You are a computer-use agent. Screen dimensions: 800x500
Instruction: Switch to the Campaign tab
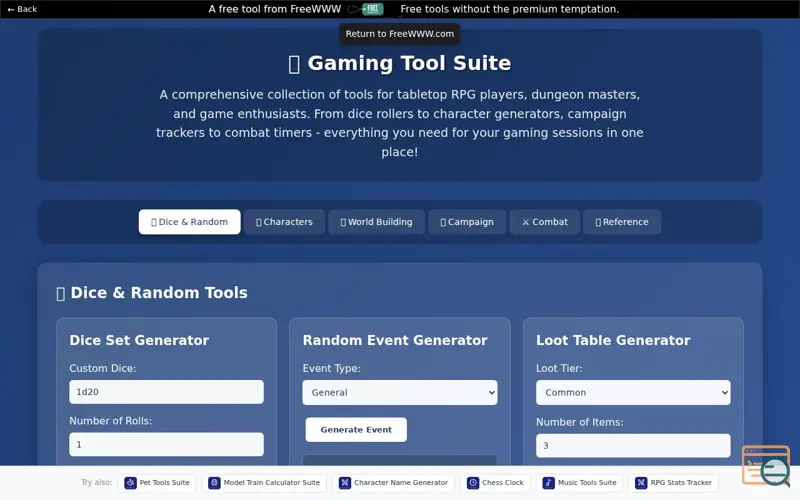click(x=467, y=222)
